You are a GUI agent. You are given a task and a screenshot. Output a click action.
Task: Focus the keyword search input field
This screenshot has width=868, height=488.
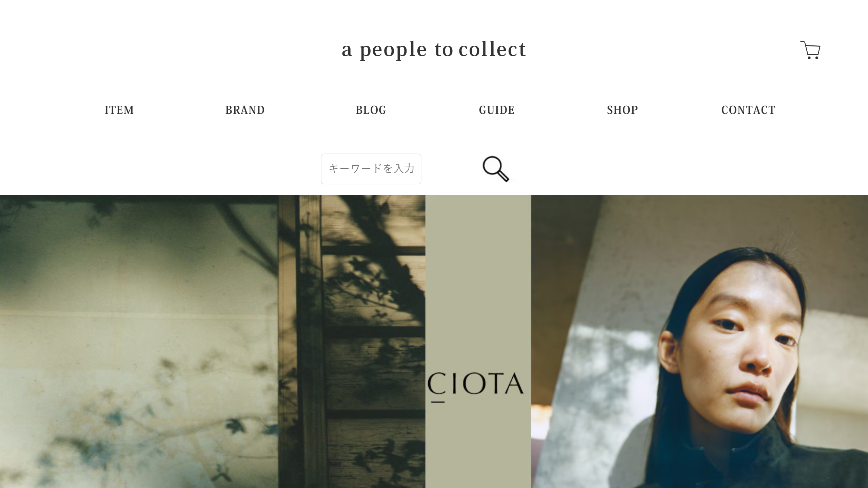[371, 169]
